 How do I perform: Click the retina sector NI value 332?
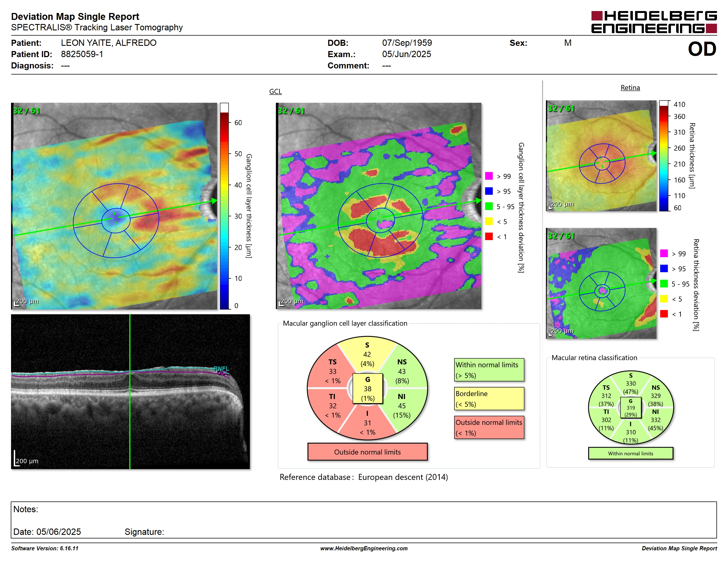pos(655,420)
